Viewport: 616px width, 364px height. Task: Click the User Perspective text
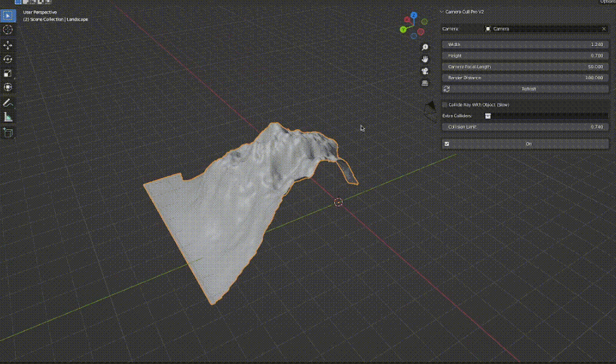click(40, 12)
